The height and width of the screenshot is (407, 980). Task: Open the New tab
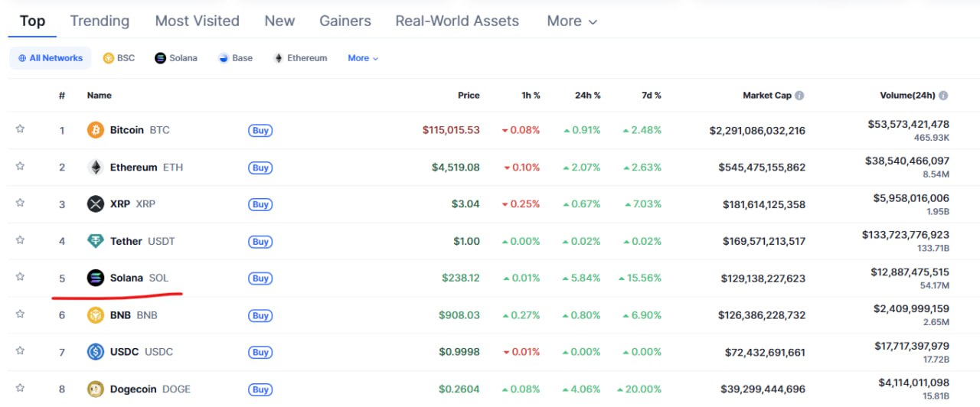(x=279, y=21)
